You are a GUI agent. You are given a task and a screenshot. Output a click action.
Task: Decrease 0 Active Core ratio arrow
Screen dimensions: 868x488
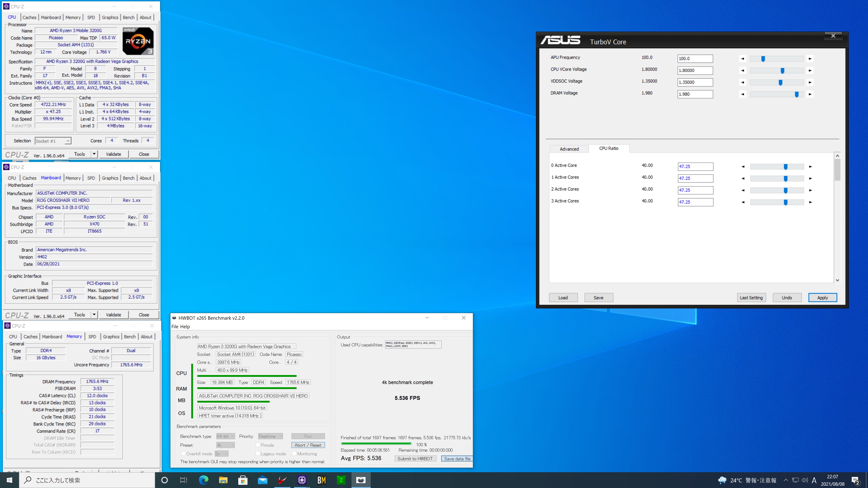pos(743,166)
